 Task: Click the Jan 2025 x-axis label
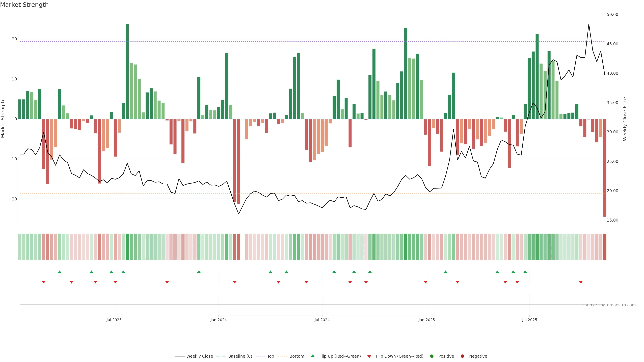(x=426, y=320)
